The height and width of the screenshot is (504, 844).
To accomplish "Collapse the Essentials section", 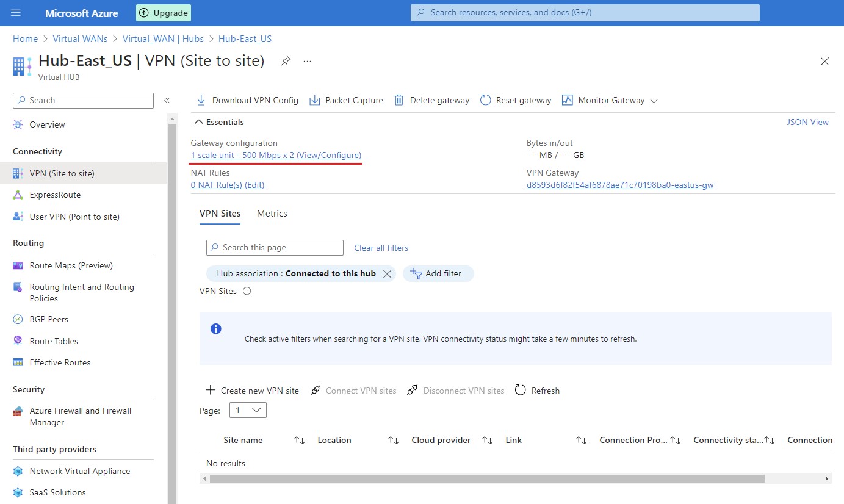I will pyautogui.click(x=198, y=122).
